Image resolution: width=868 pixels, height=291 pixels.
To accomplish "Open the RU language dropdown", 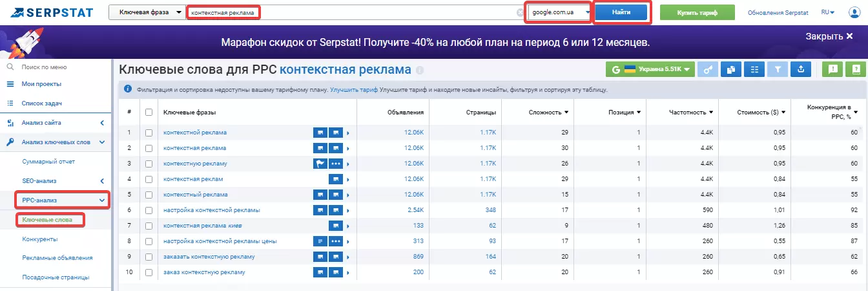I will click(x=827, y=12).
